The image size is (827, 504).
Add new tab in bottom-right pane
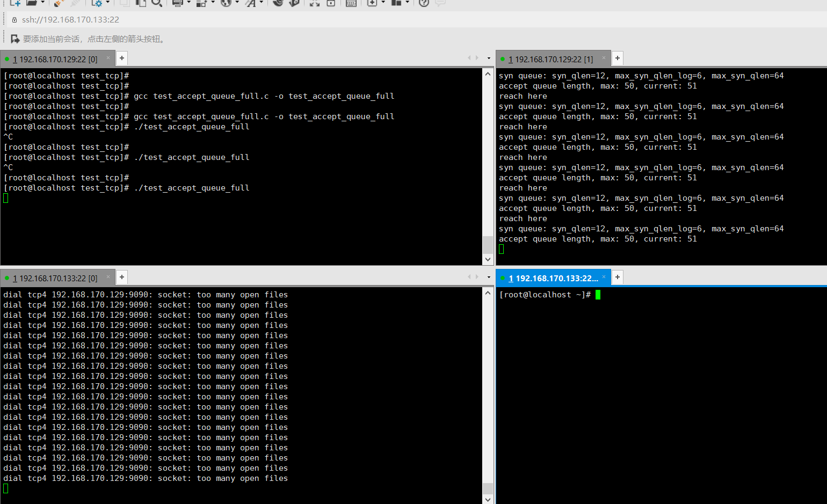pos(618,277)
